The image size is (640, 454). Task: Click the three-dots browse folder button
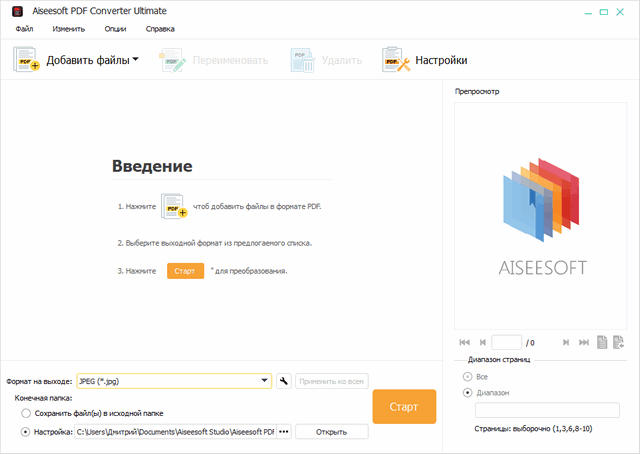(284, 432)
